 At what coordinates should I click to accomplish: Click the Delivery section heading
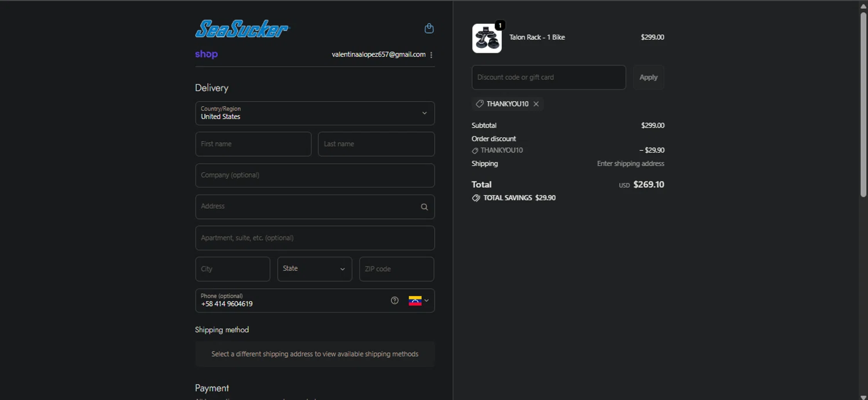212,88
